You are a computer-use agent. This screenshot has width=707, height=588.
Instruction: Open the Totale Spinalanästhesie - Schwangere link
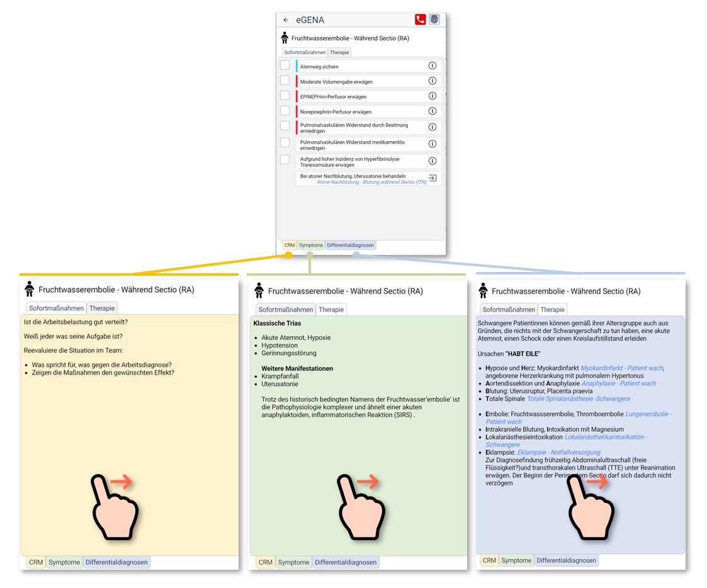tap(578, 399)
